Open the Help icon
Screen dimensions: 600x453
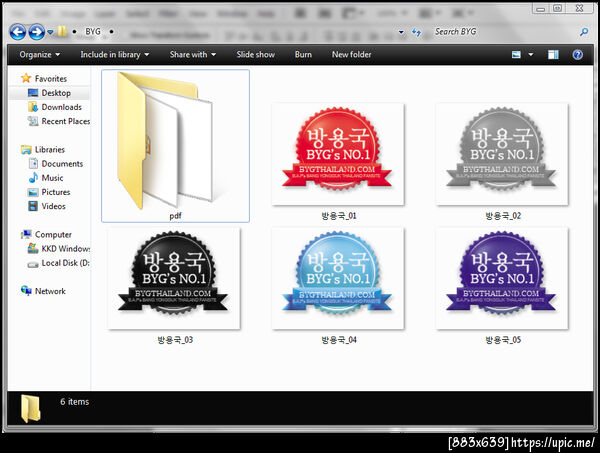pos(577,55)
